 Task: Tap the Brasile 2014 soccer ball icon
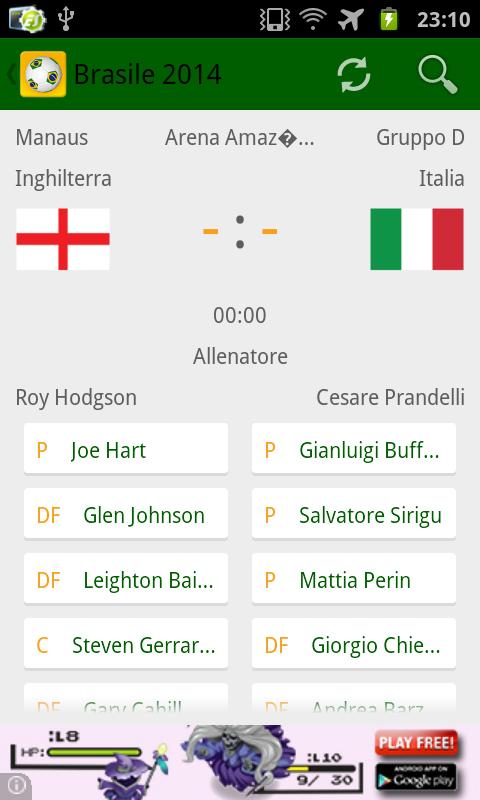click(x=43, y=74)
